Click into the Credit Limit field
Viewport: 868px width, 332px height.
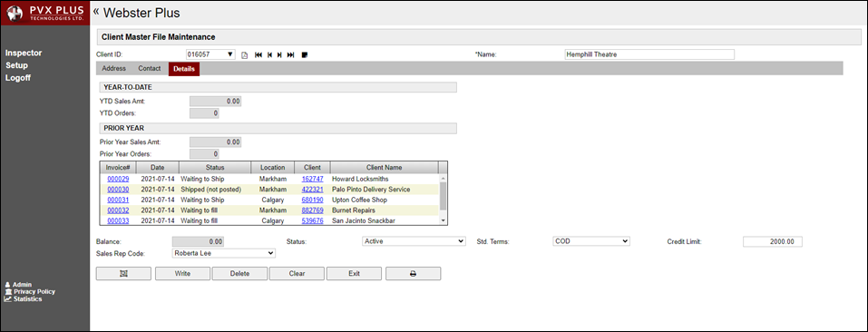[772, 242]
